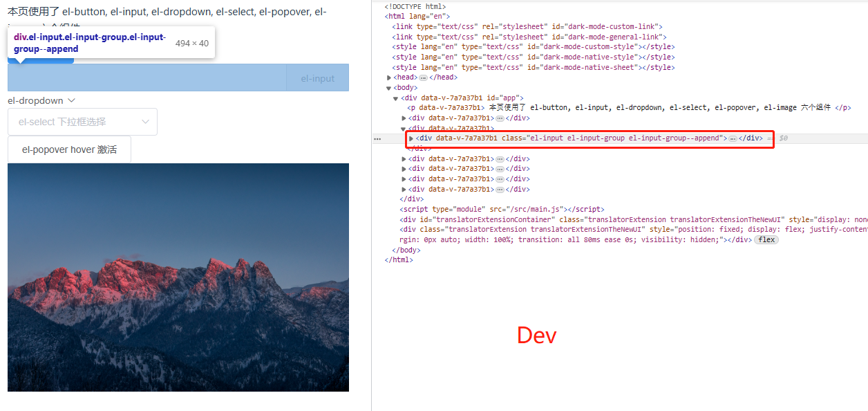Select the div id="app" opening tag
Image resolution: width=868 pixels, height=411 pixels.
(462, 98)
